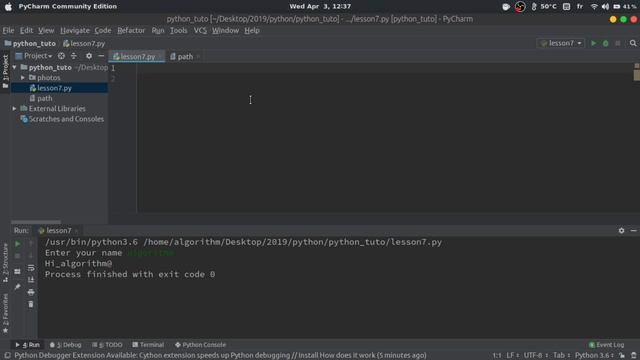Click the locate/scroll-from-source target icon in Project panel
Viewport: 640px width, 360px height.
click(61, 56)
